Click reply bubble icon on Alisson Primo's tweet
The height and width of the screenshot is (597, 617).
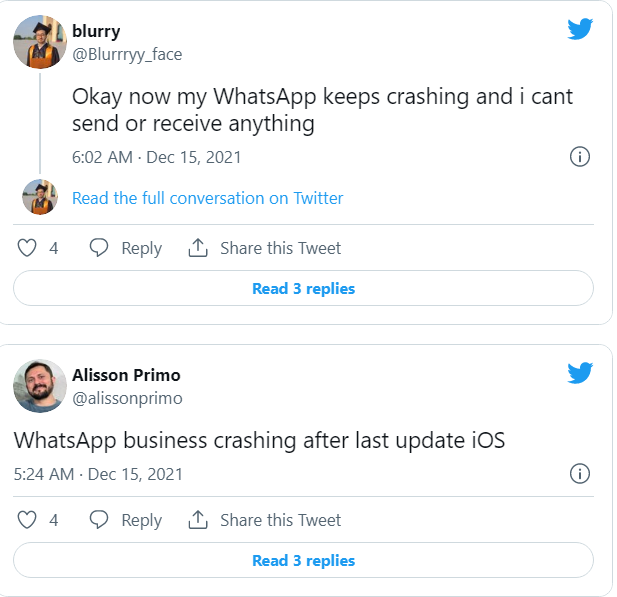pyautogui.click(x=99, y=520)
